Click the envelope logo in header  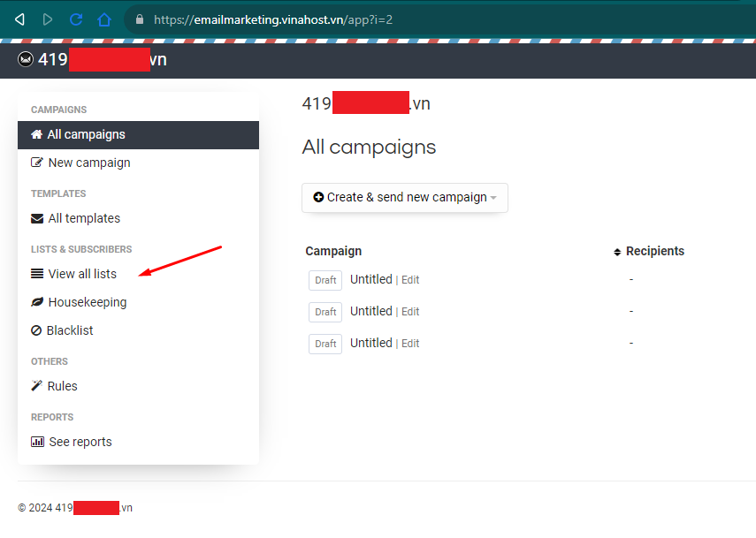26,60
